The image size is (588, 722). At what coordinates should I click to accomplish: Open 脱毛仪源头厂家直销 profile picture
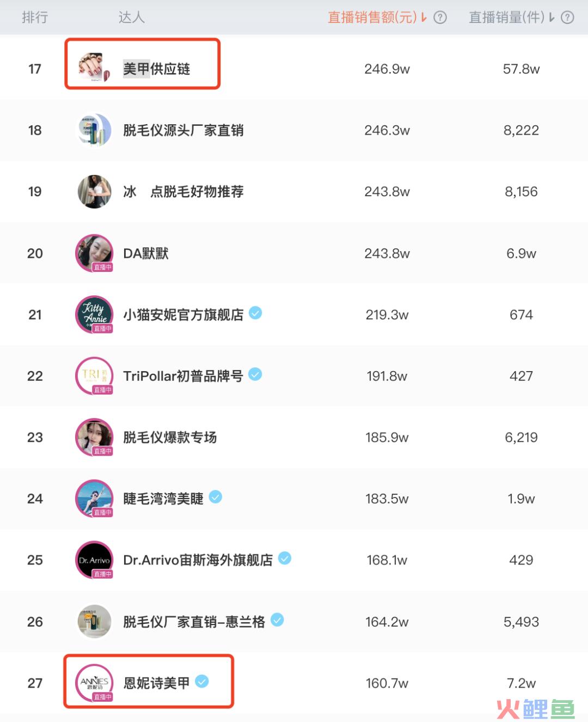click(x=94, y=130)
